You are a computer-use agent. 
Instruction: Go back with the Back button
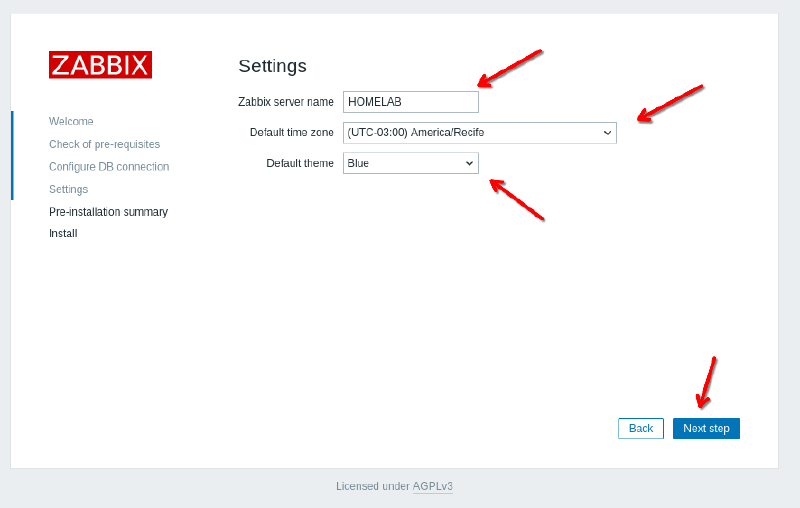click(x=641, y=428)
